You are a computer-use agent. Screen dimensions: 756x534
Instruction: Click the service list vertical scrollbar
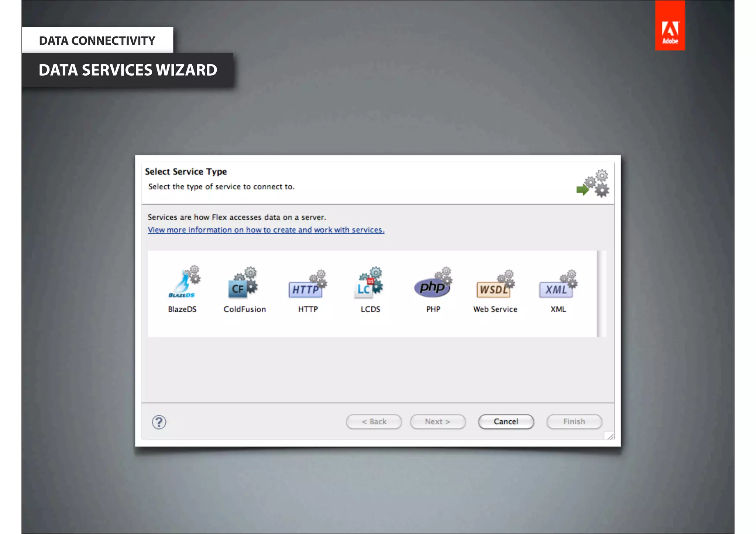(601, 293)
